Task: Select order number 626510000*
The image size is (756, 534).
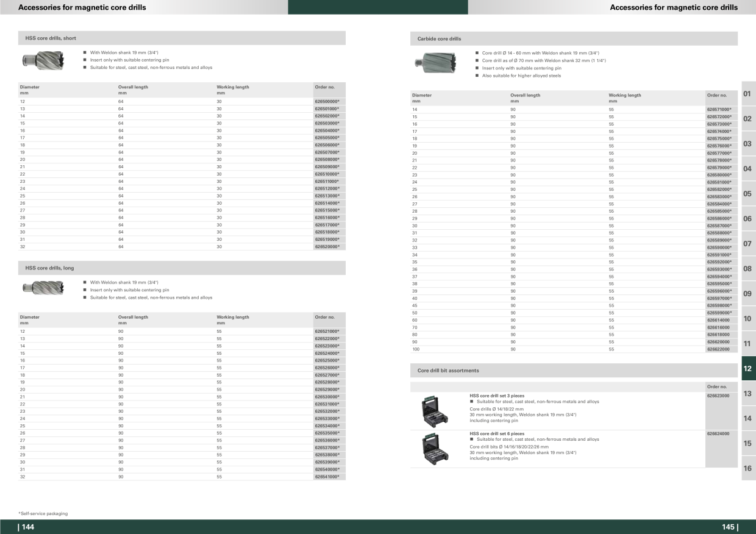Action: point(327,174)
